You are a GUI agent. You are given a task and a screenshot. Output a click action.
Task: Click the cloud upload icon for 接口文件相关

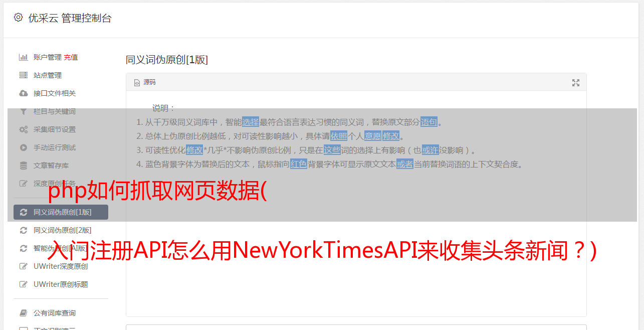pos(24,93)
